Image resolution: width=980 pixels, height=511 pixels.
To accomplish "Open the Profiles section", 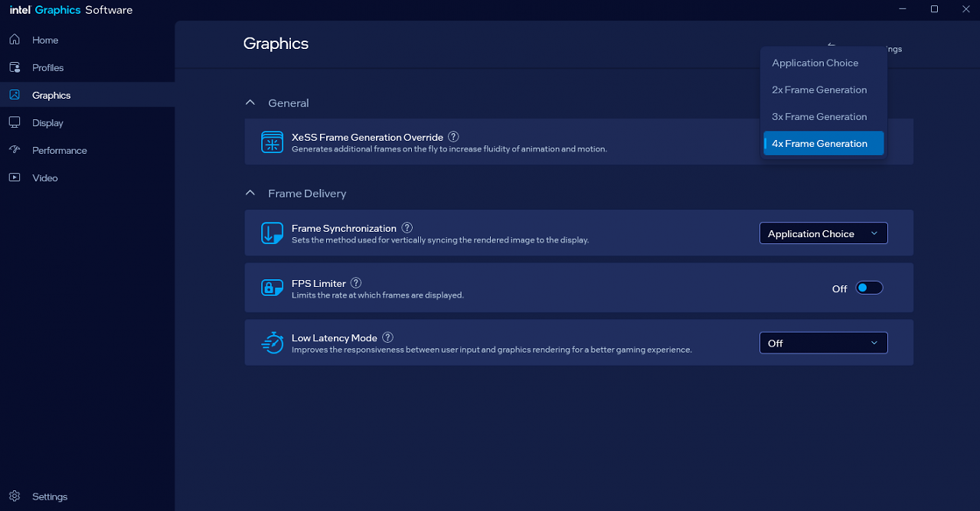I will 87,67.
